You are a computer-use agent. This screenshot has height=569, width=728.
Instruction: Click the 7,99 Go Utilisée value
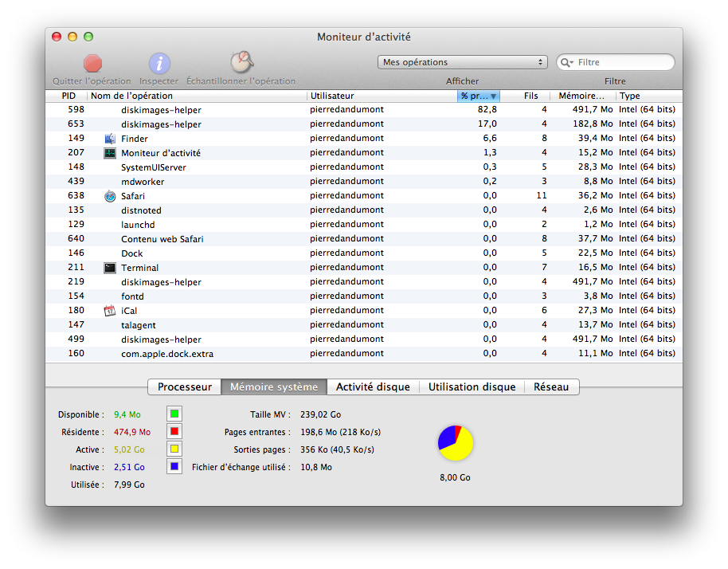(x=129, y=485)
